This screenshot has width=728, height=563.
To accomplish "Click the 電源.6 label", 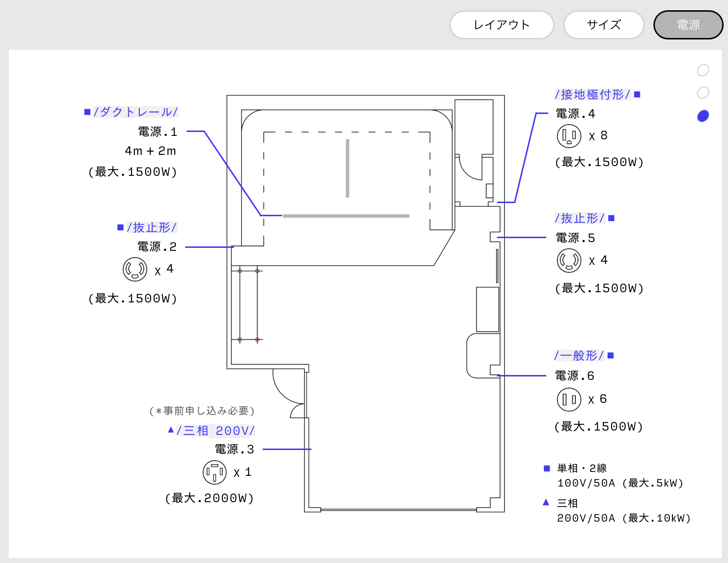I will pyautogui.click(x=575, y=376).
